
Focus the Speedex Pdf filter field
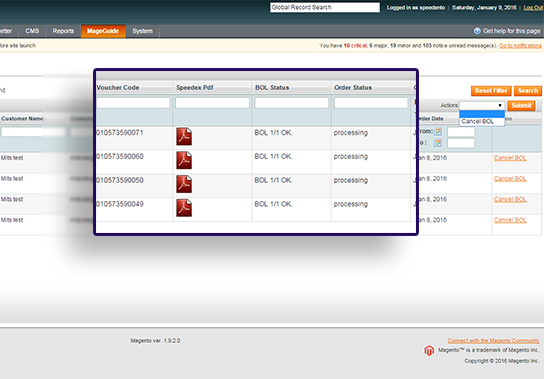click(x=212, y=103)
